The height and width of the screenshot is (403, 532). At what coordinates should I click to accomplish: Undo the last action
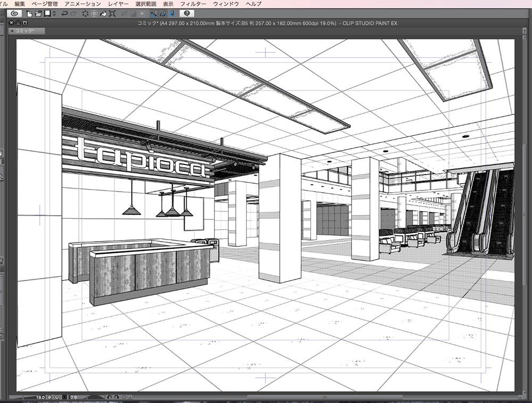[64, 14]
